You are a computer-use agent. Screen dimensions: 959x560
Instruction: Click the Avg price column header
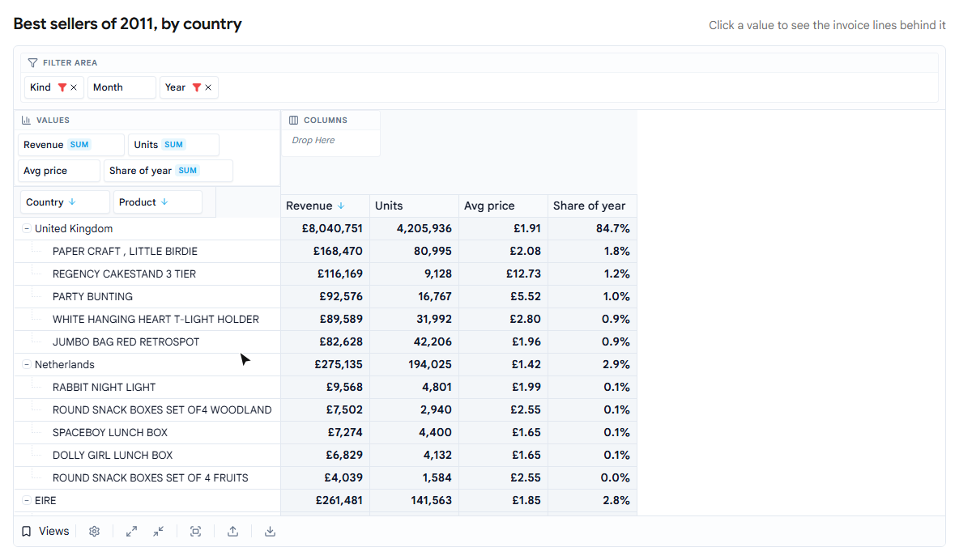click(503, 206)
